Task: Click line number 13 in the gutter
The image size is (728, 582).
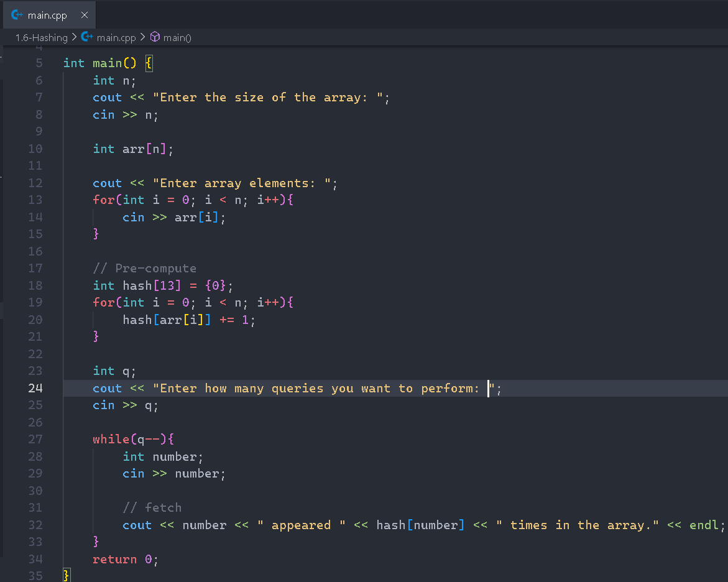Action: (35, 200)
